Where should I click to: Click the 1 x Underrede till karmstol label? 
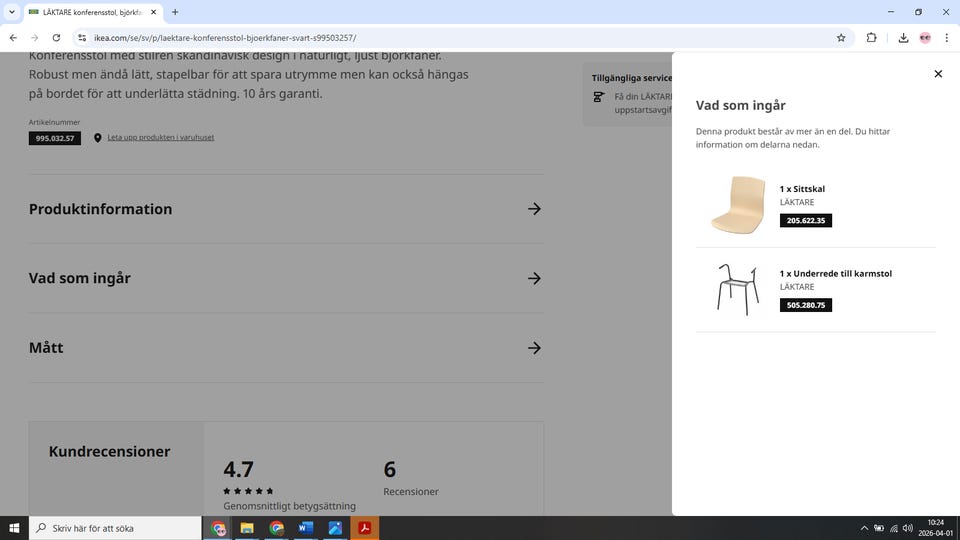pos(836,273)
